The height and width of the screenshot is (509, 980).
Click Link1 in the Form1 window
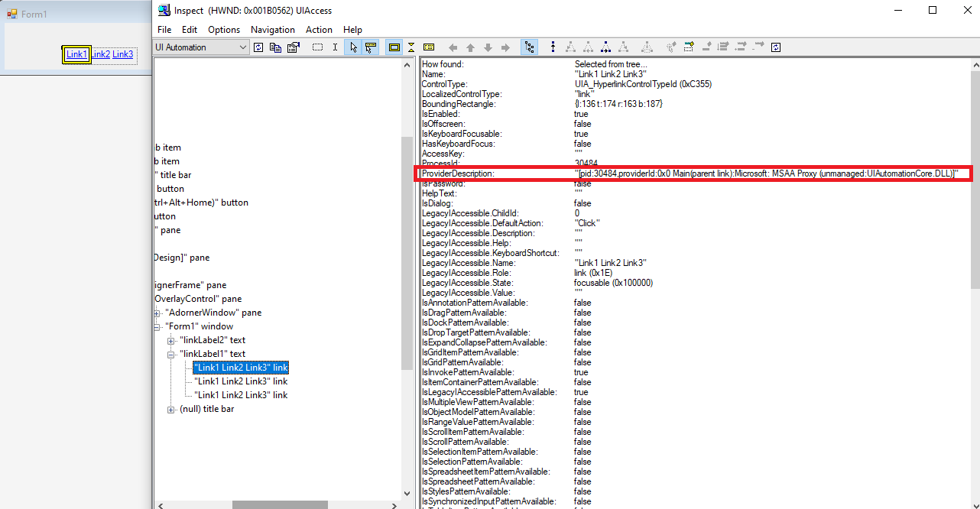pos(76,54)
